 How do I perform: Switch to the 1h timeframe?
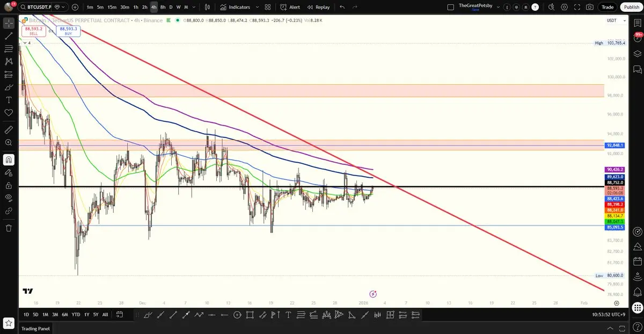136,7
